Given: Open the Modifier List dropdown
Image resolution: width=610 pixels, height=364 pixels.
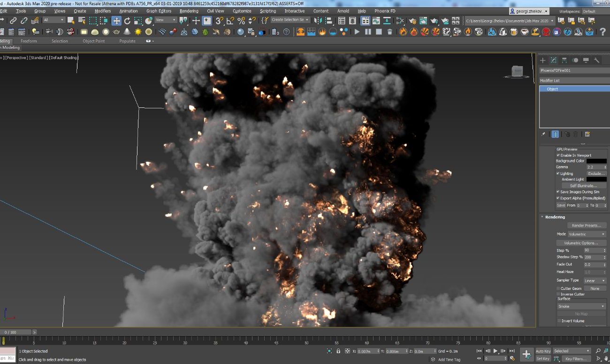Looking at the screenshot, I should 574,81.
